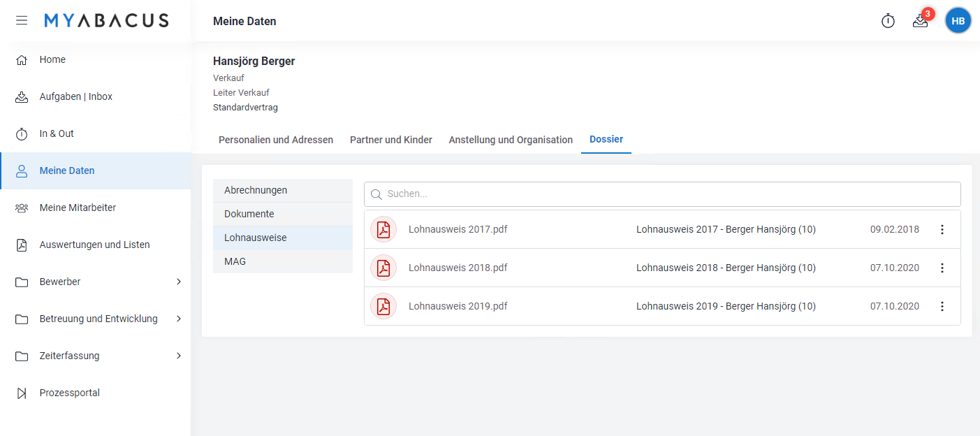
Task: Switch to Personalien und Adressen tab
Action: click(276, 140)
